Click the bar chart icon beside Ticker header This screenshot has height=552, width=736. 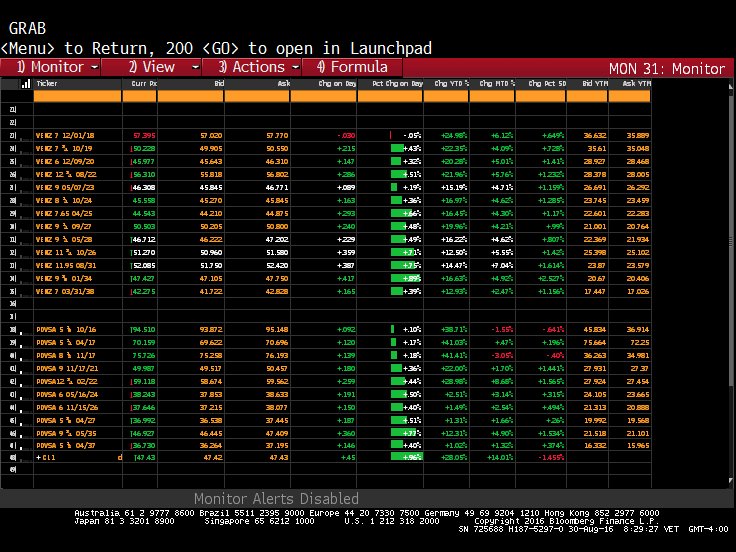tap(26, 84)
